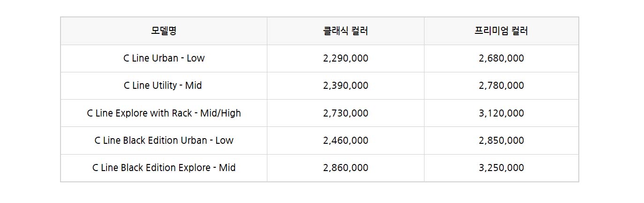Click the 프리미엄 컬러 column header

[501, 31]
